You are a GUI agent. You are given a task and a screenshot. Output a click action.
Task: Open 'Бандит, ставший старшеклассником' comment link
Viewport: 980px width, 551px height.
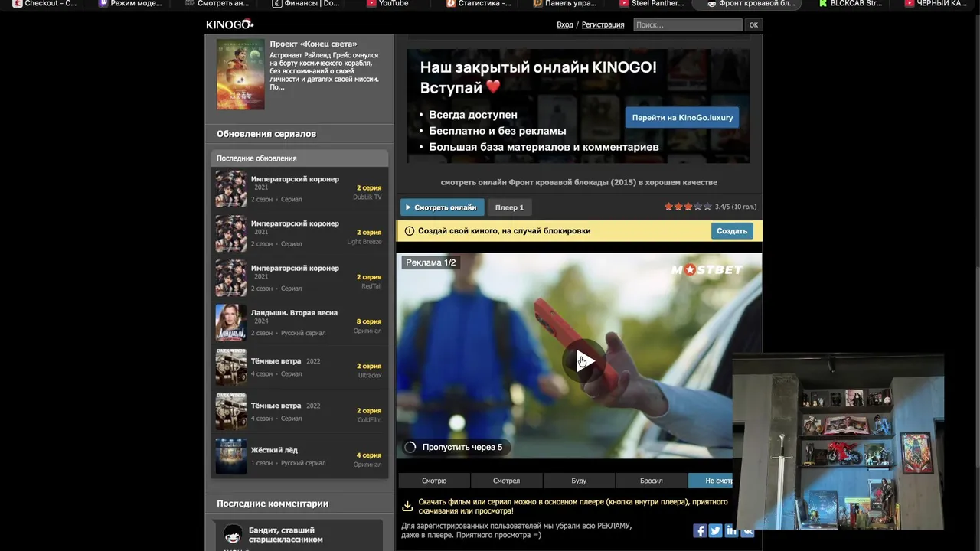(286, 534)
